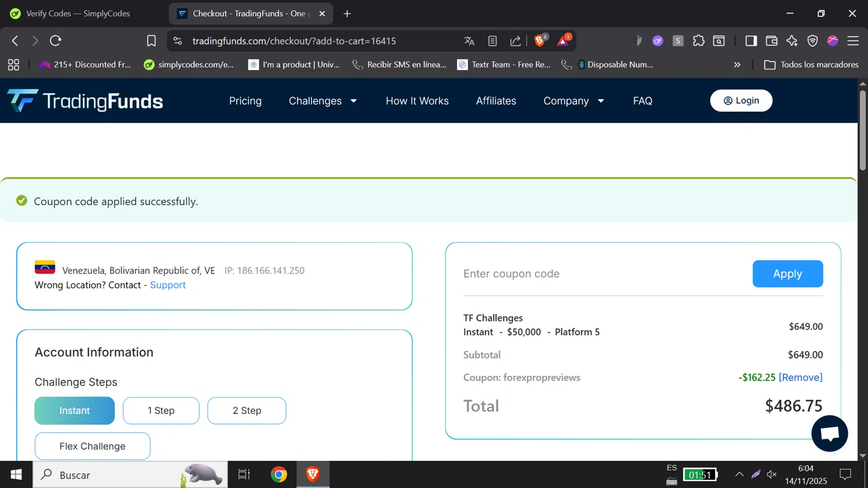Open Disposable Num... bookmark
Screen dimensions: 868x488
pos(608,65)
